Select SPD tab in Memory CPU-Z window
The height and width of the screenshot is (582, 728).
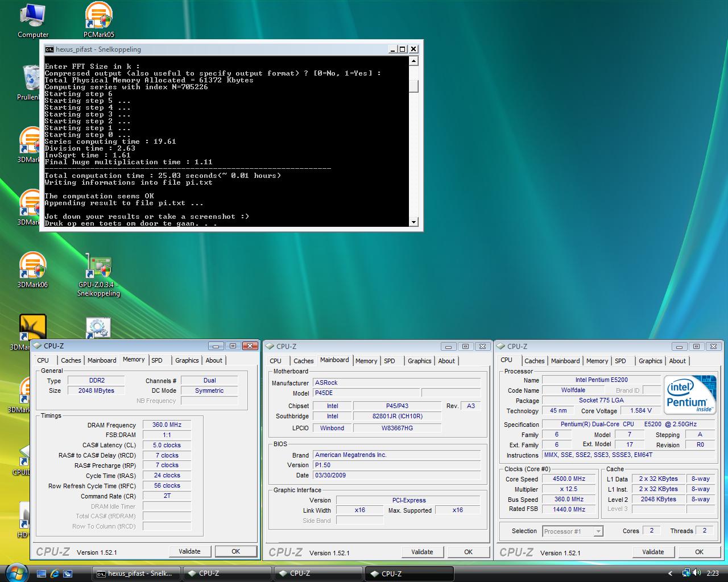[157, 360]
